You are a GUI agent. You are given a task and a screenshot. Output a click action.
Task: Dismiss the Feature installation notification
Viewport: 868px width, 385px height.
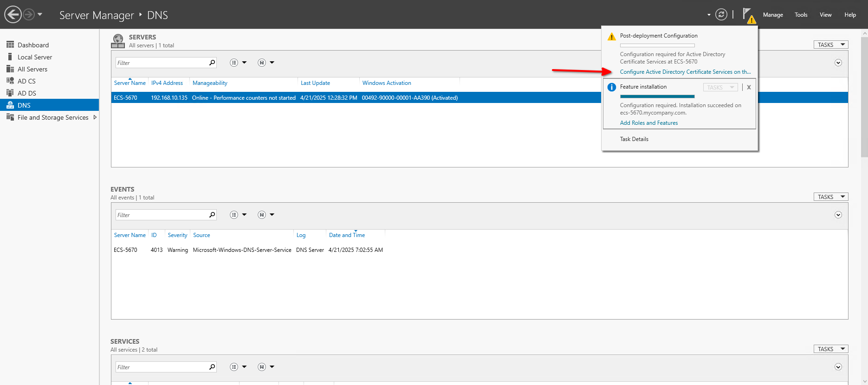click(749, 87)
